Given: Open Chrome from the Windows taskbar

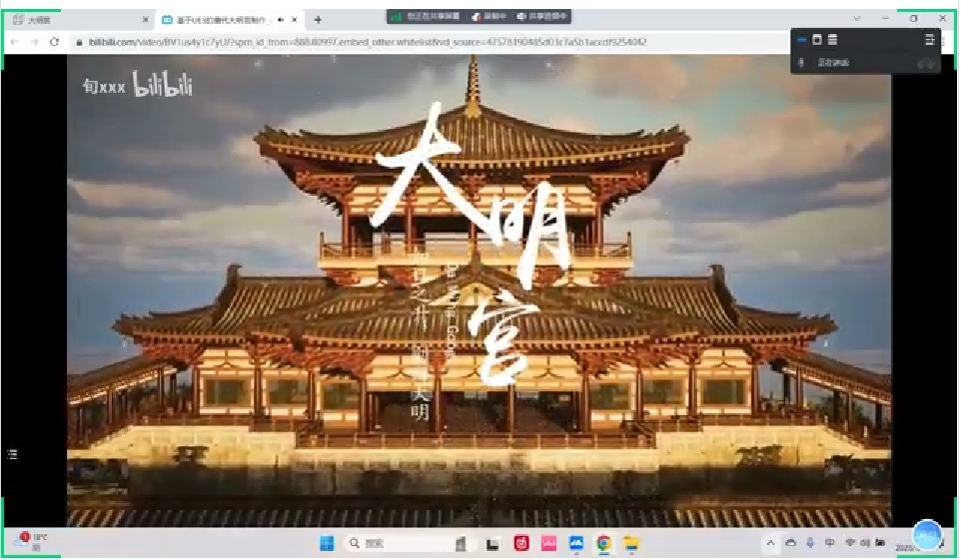Looking at the screenshot, I should tap(603, 543).
